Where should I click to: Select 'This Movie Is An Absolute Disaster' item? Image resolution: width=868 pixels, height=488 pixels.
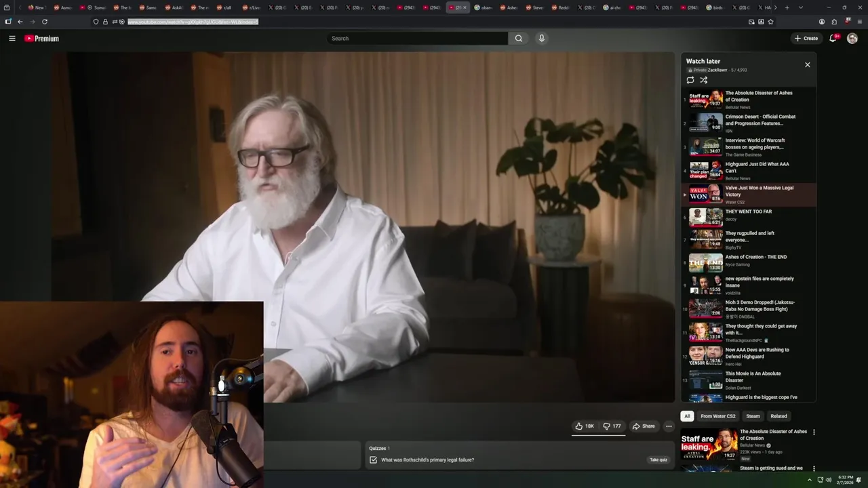tap(749, 380)
